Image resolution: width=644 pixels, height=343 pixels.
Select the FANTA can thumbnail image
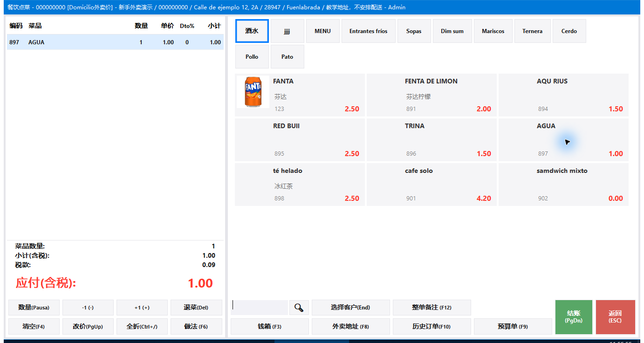pos(253,92)
